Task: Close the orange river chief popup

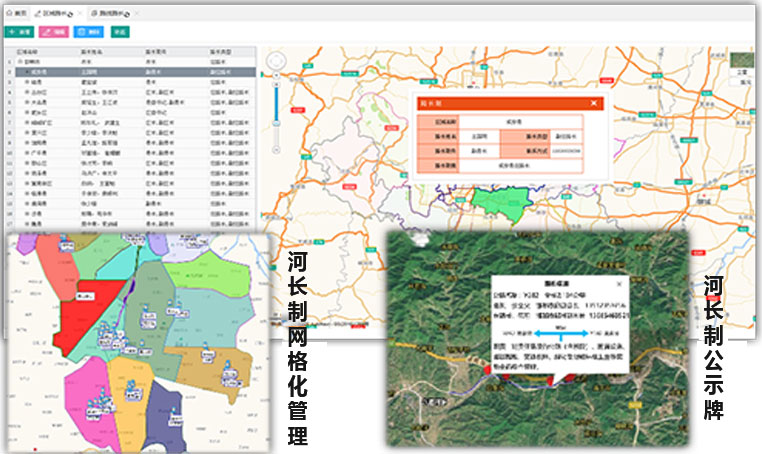Action: point(594,103)
